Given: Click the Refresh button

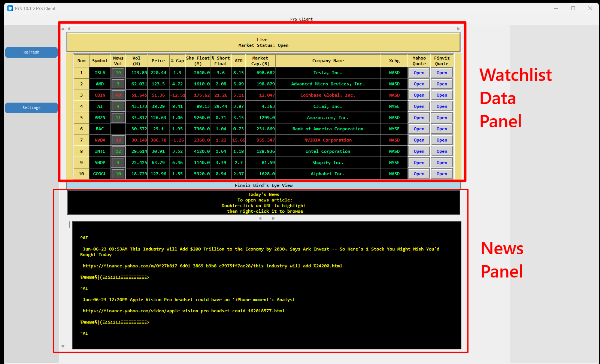Looking at the screenshot, I should 31,52.
